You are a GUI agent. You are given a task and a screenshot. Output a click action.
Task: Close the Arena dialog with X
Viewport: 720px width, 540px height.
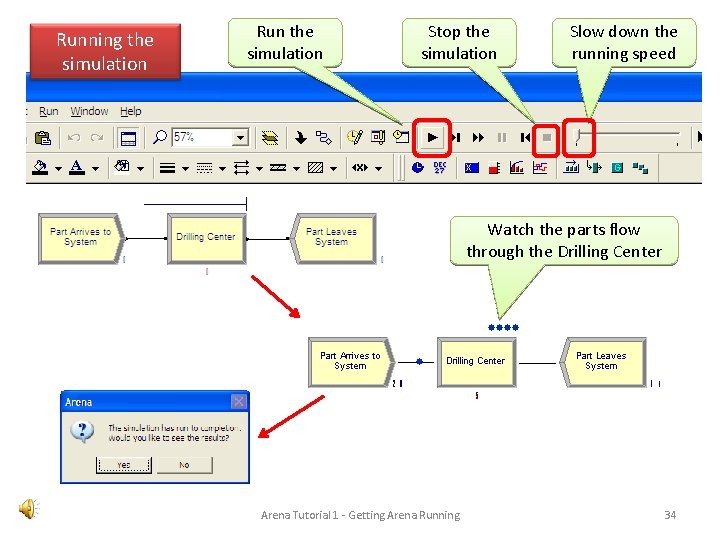click(x=239, y=402)
